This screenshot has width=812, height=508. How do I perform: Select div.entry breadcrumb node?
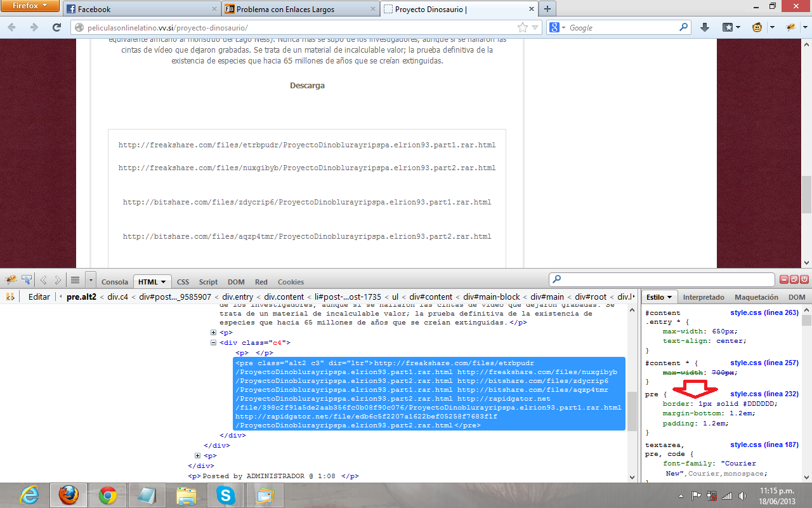(x=237, y=297)
